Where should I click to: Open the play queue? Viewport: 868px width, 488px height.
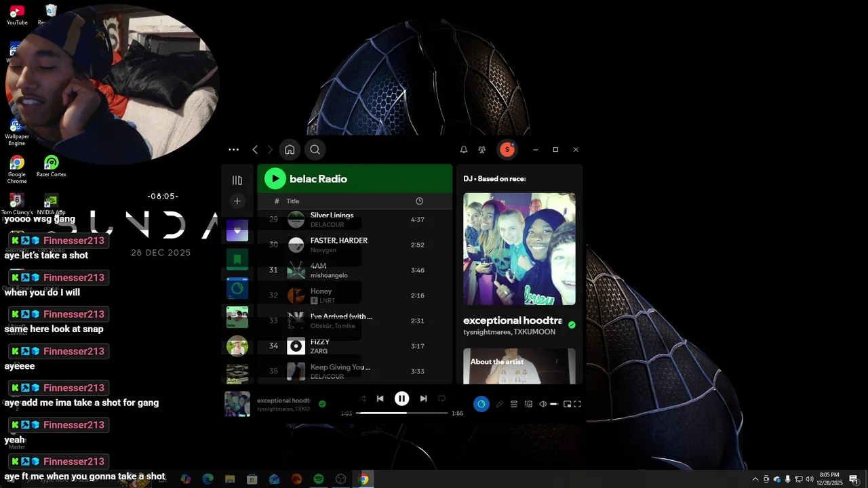click(514, 404)
